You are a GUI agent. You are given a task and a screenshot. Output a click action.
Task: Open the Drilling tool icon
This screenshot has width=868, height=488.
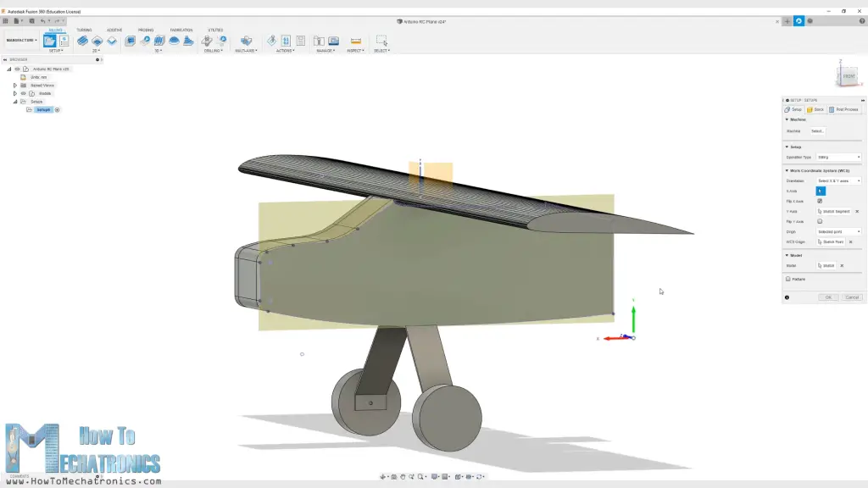(x=208, y=38)
